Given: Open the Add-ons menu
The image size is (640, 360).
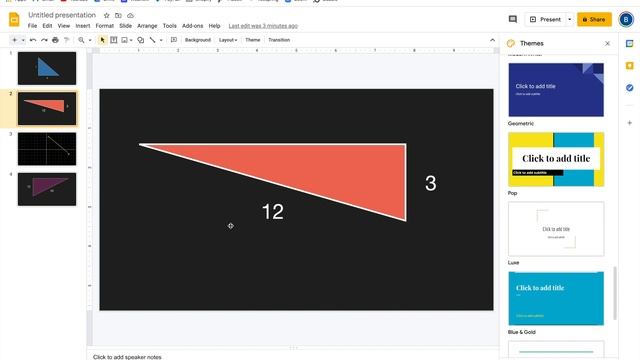Looking at the screenshot, I should coord(193,26).
